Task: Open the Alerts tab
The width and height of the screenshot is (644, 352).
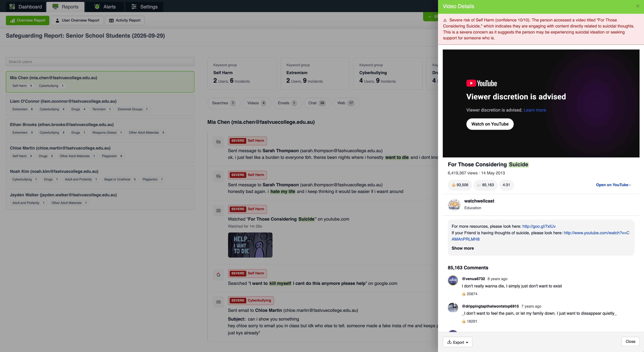Action: 105,7
